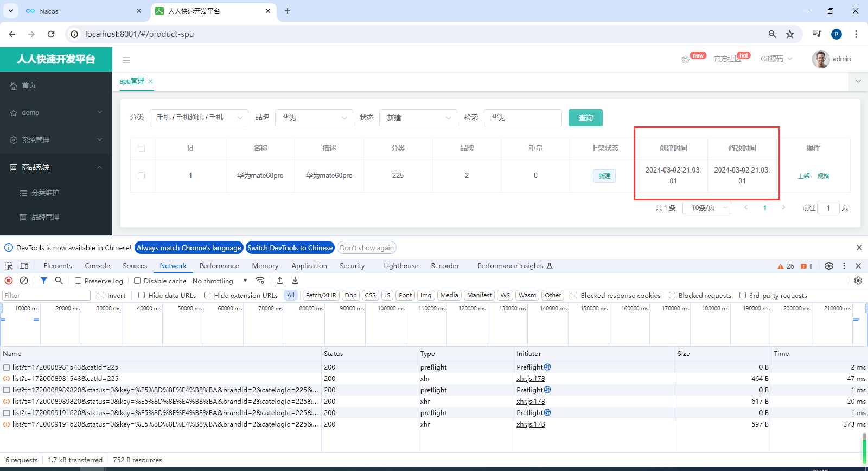Screen dimensions: 868x471
Task: Click Switch DevTools to Chinese
Action: 290,247
